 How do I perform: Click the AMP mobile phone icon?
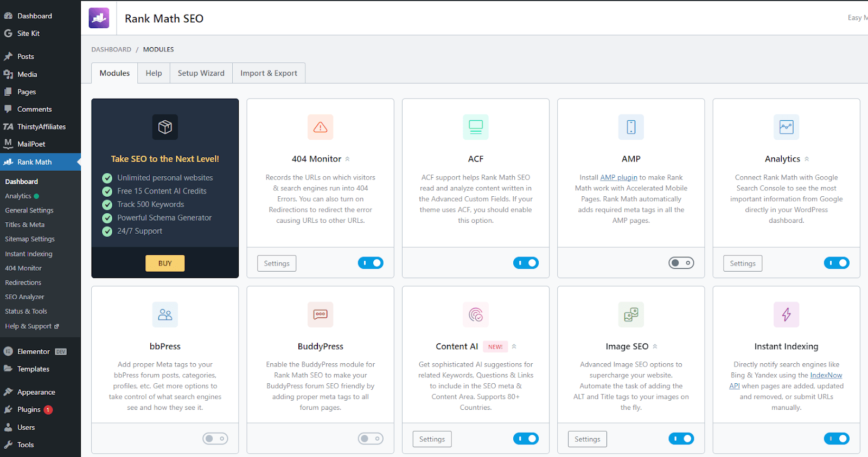631,127
